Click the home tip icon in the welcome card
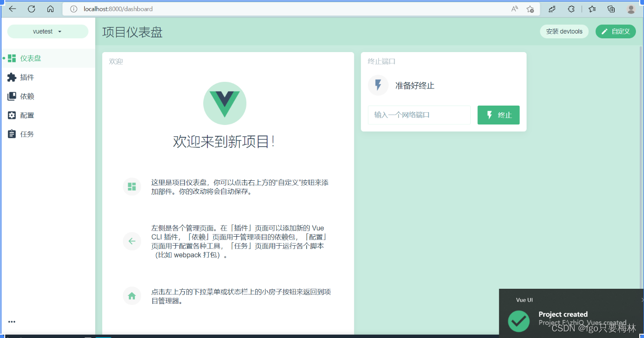 [x=132, y=296]
